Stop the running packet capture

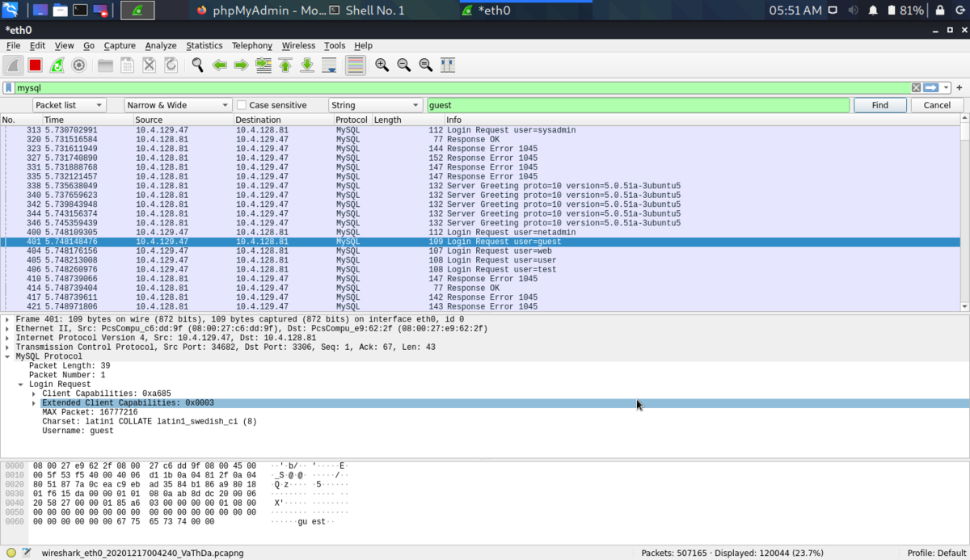(x=36, y=65)
